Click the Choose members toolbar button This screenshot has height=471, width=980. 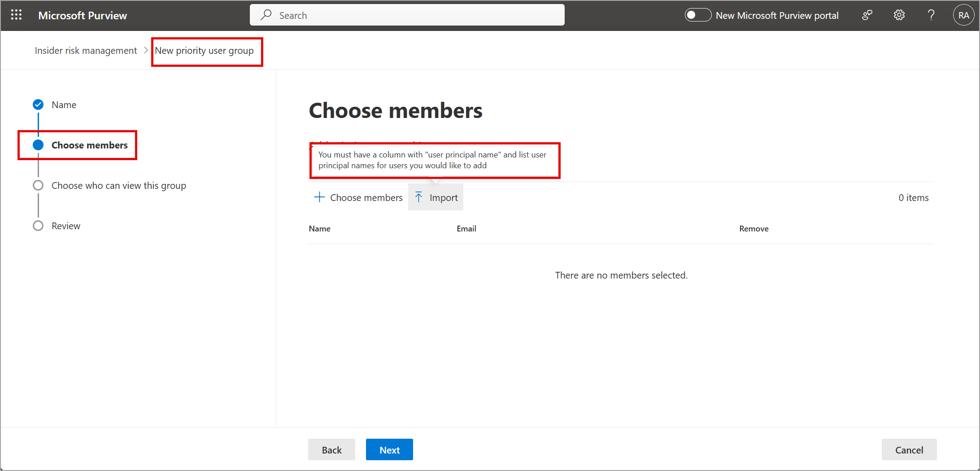[358, 197]
